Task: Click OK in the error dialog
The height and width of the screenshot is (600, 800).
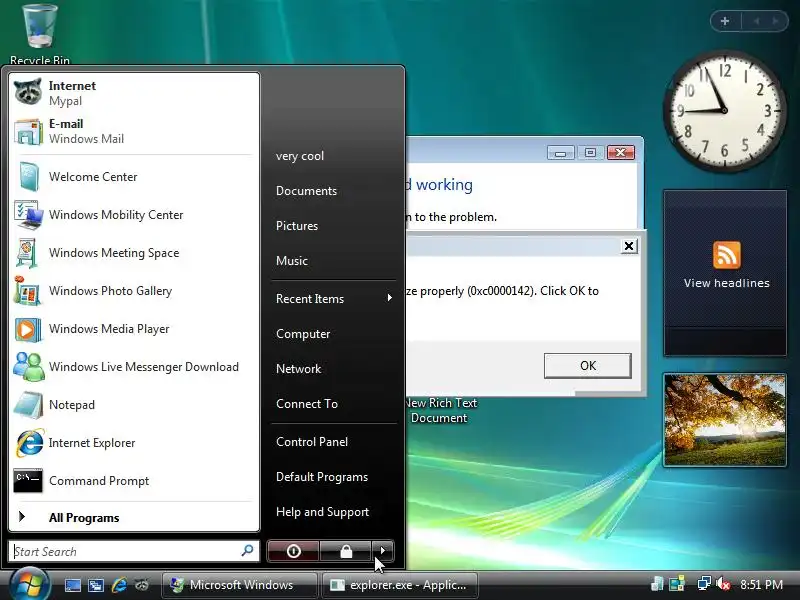Action: coord(587,365)
